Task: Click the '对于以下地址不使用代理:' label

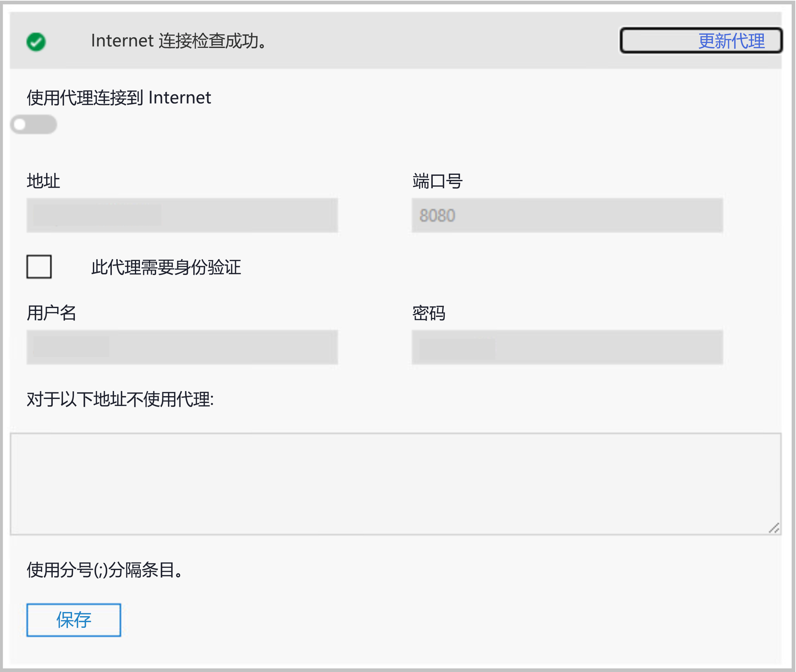Action: [x=120, y=399]
